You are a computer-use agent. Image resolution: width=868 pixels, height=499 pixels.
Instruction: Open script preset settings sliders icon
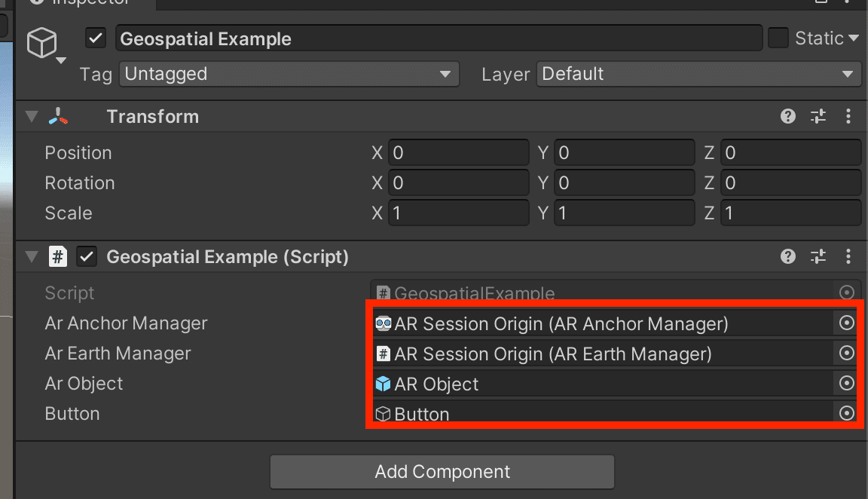pyautogui.click(x=818, y=256)
